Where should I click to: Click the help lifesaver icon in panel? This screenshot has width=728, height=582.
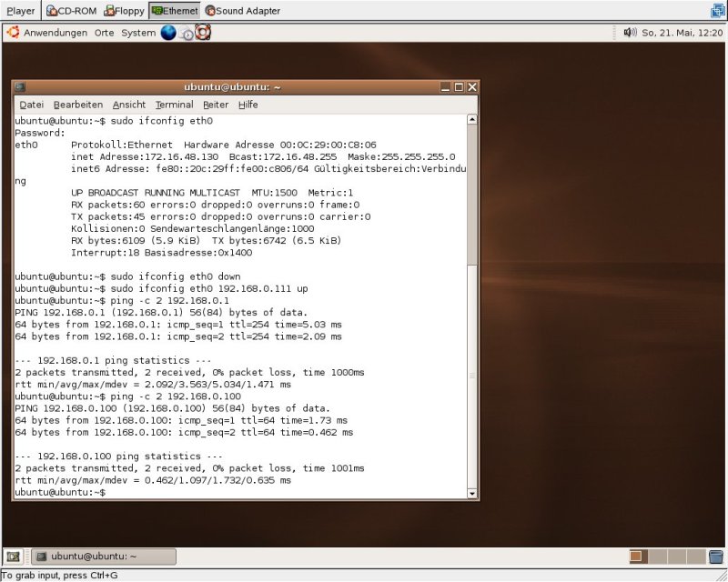(x=202, y=33)
